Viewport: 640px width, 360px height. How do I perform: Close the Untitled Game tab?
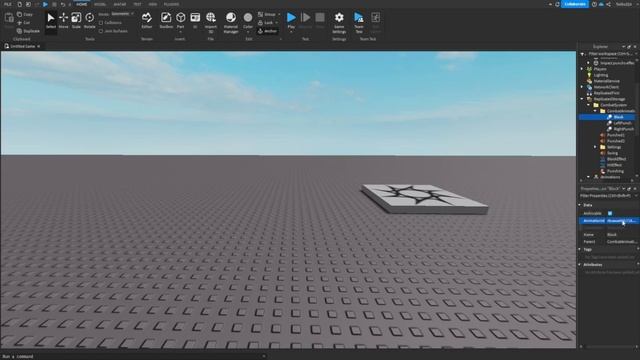point(39,47)
